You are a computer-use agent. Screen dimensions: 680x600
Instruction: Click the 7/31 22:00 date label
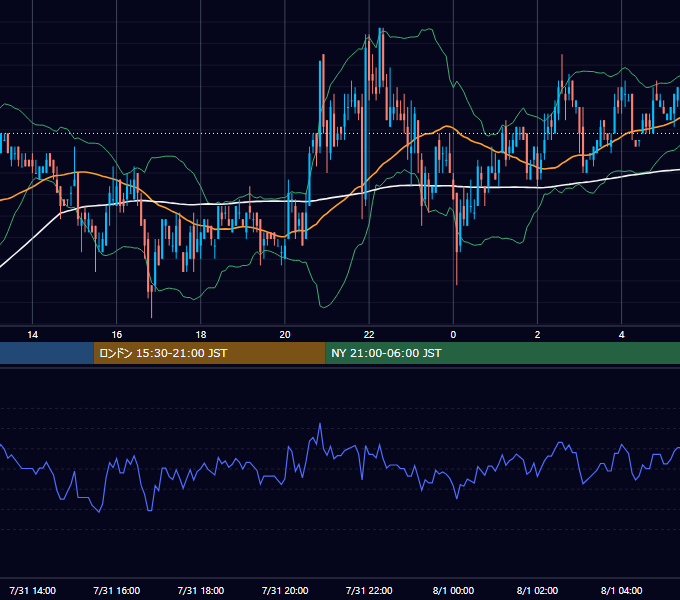pos(369,590)
